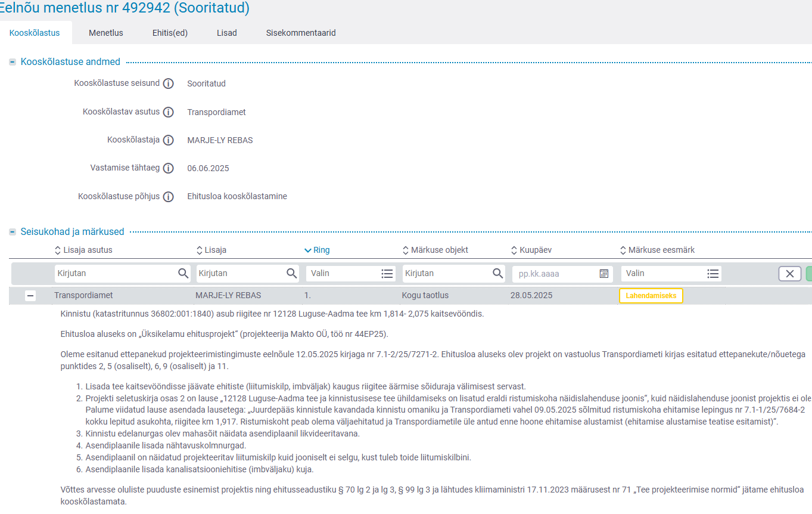Show info tooltip for Vastamise tähtaeg
This screenshot has width=812, height=514.
pos(169,168)
